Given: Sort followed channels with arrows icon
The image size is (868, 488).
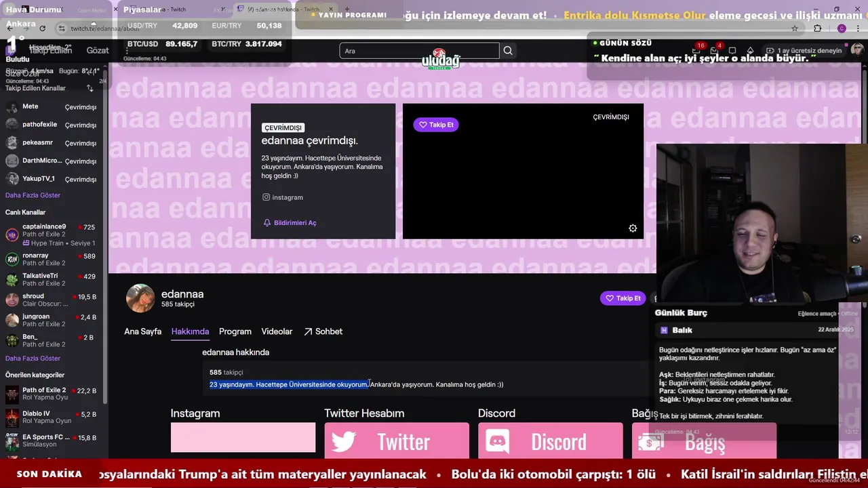Looking at the screenshot, I should (90, 88).
